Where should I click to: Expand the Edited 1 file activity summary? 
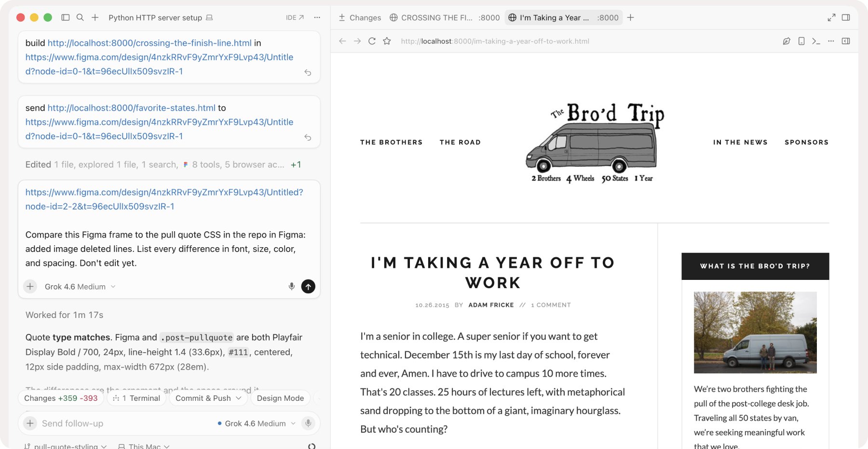[x=163, y=165]
